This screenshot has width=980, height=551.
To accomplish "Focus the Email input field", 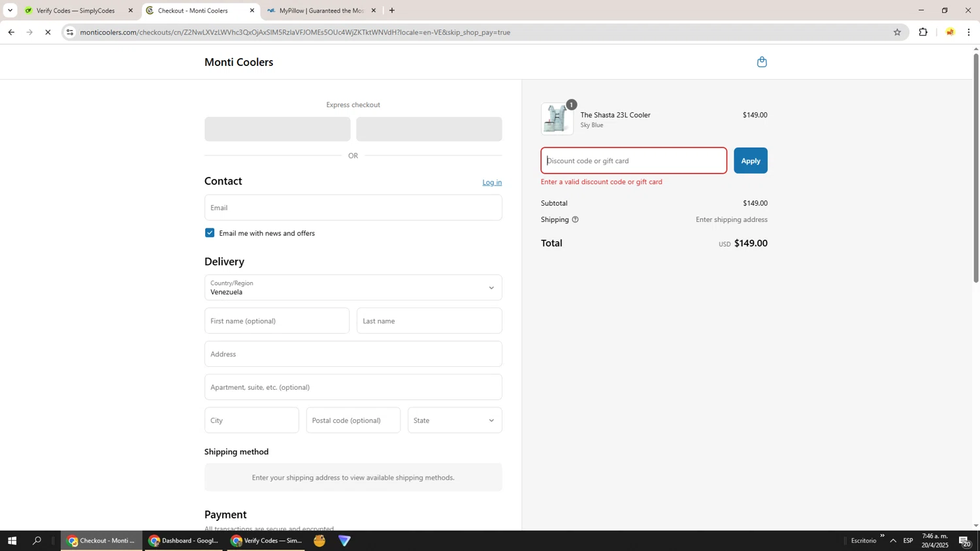I will [x=353, y=208].
